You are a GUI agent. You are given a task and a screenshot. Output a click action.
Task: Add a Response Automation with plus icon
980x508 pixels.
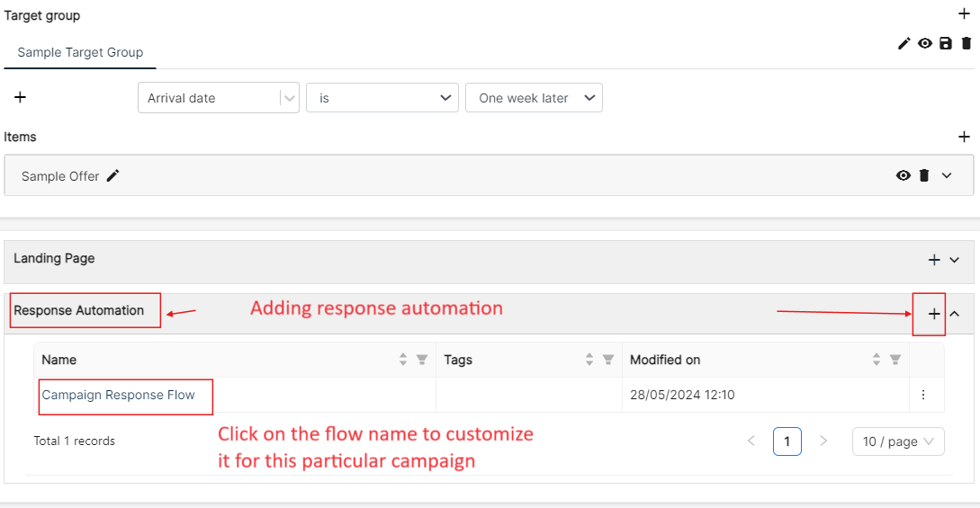[x=934, y=314]
